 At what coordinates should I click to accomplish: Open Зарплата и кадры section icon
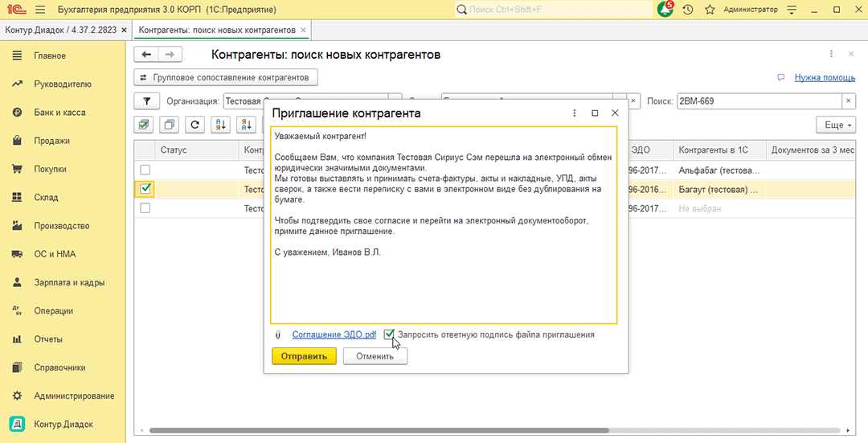coord(17,282)
